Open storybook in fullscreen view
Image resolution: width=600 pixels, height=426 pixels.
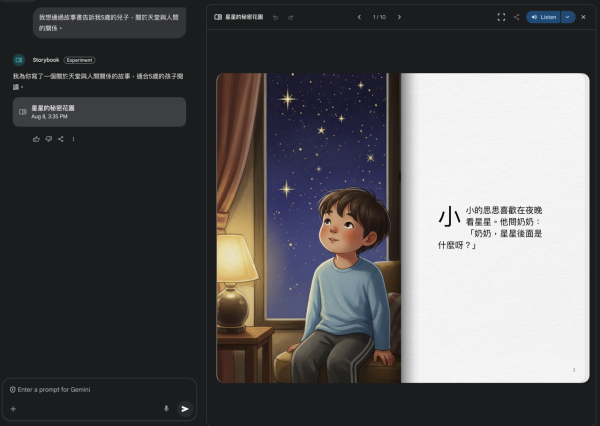tap(501, 17)
